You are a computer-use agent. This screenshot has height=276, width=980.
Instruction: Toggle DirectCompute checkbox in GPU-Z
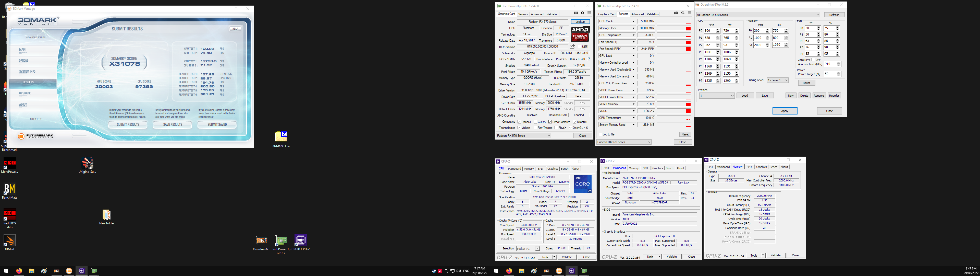(x=550, y=122)
